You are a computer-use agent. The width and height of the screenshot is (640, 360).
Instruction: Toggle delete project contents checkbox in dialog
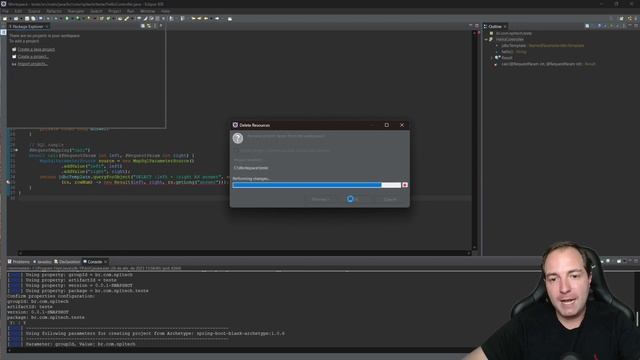236,151
